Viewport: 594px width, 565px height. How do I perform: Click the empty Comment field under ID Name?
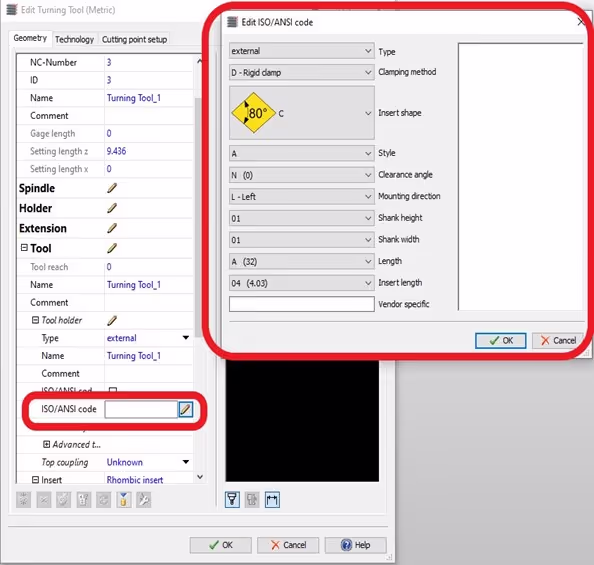click(x=148, y=116)
